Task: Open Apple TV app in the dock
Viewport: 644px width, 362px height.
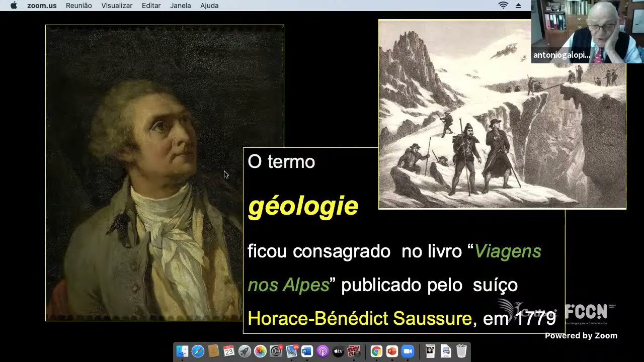Action: coord(338,351)
